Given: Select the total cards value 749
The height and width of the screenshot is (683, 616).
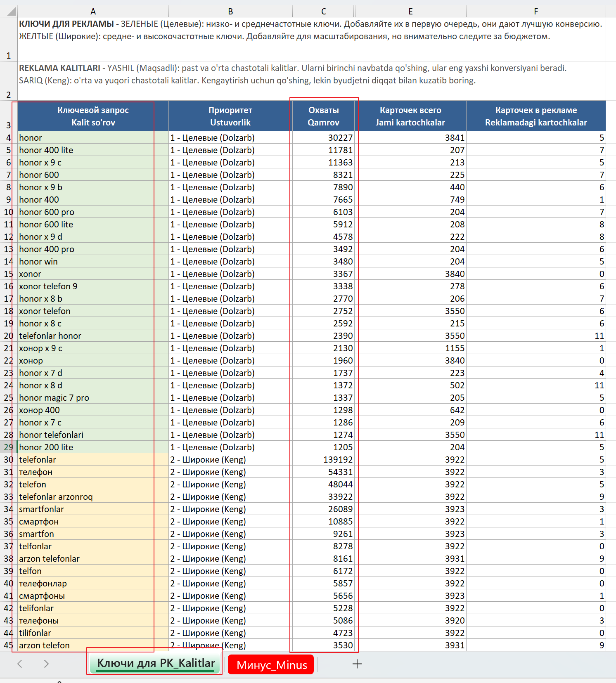Looking at the screenshot, I should (x=410, y=199).
